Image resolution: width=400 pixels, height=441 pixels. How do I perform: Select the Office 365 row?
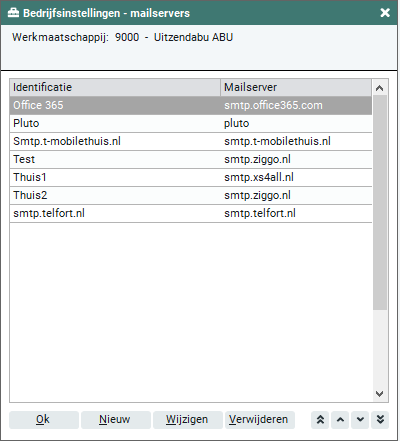pos(191,105)
